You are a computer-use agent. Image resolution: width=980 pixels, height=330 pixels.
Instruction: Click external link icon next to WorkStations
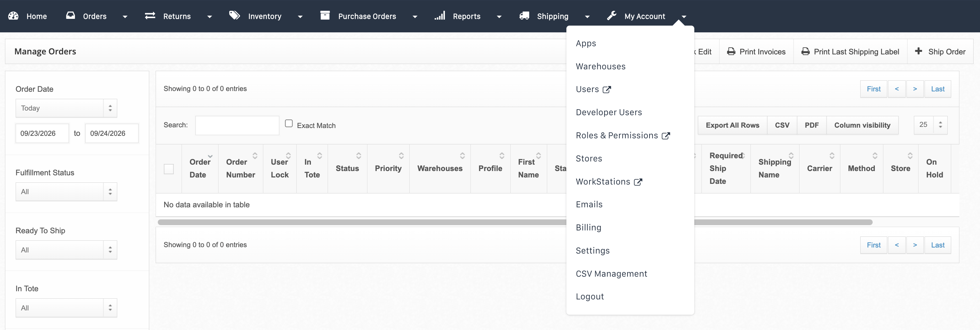coord(638,182)
